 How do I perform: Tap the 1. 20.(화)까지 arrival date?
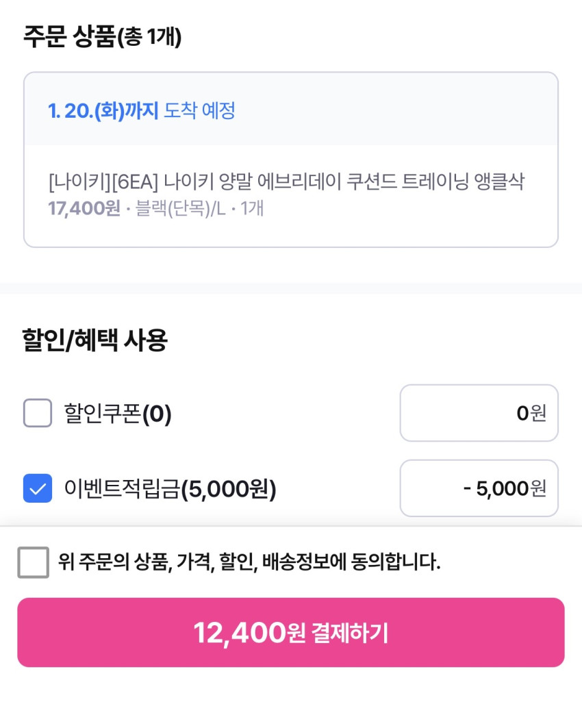tap(103, 110)
